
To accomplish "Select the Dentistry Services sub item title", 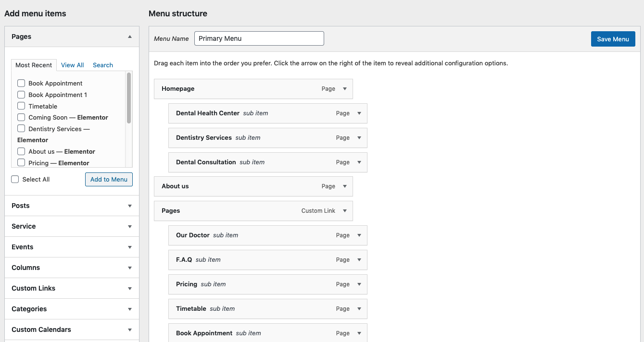I will coord(204,138).
